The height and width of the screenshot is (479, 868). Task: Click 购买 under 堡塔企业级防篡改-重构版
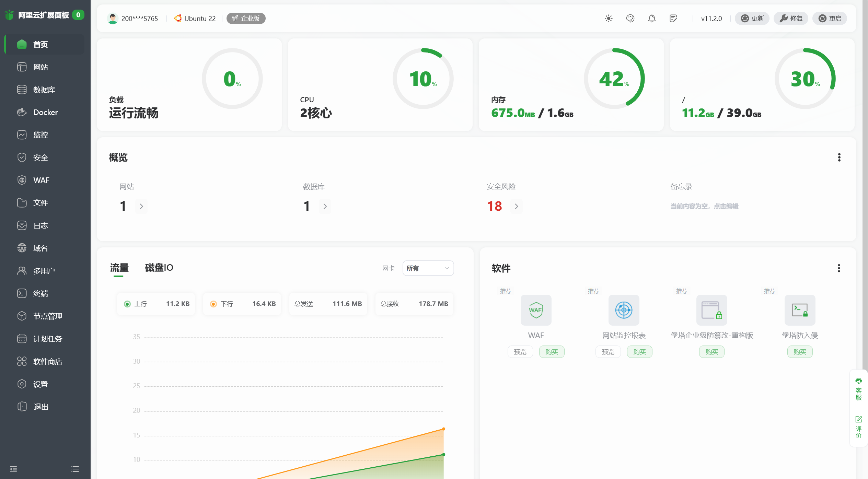click(x=711, y=352)
